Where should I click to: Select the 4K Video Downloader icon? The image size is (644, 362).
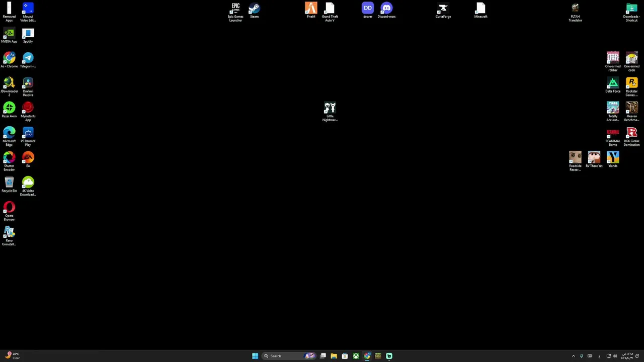(28, 186)
